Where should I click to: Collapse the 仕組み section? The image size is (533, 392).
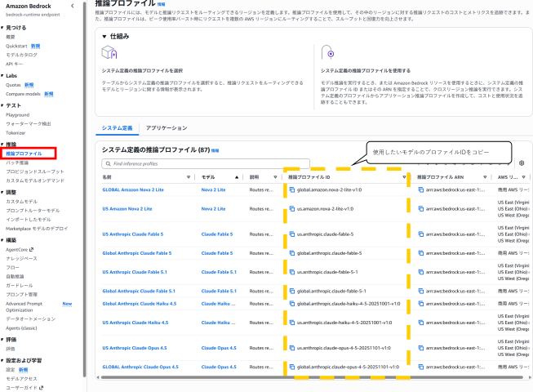(x=104, y=37)
